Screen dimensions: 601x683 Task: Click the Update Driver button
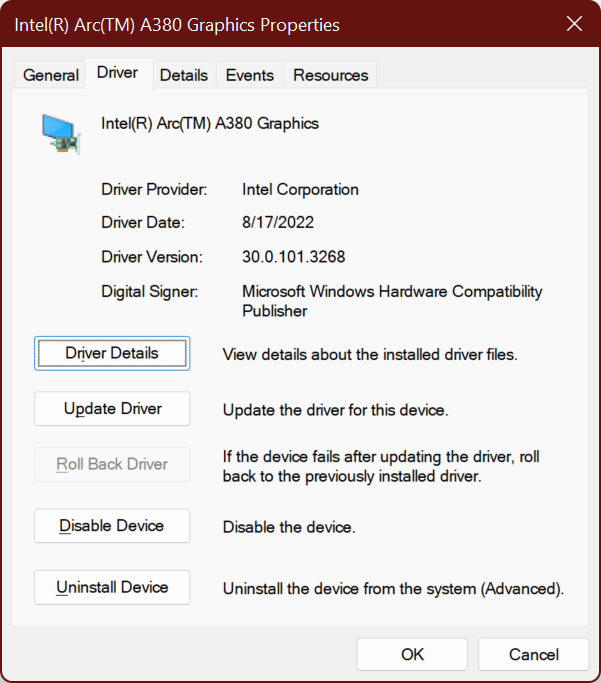(112, 409)
